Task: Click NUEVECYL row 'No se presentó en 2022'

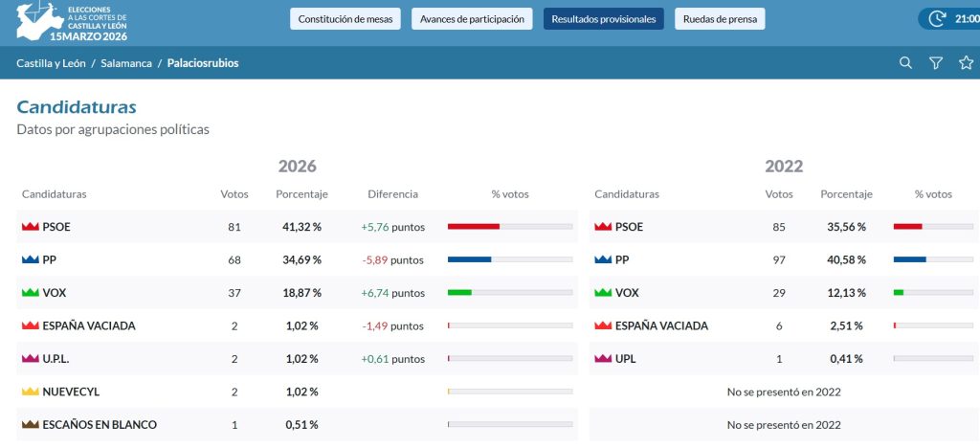Action: click(784, 392)
